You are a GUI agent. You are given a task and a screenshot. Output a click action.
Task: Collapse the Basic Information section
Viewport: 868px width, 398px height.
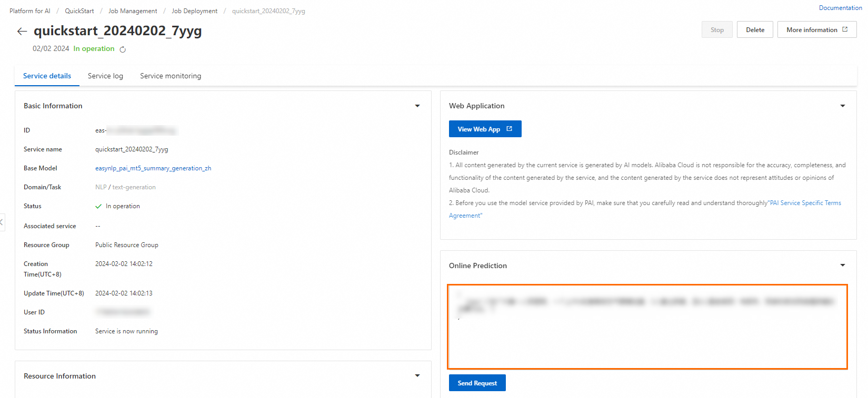point(417,106)
